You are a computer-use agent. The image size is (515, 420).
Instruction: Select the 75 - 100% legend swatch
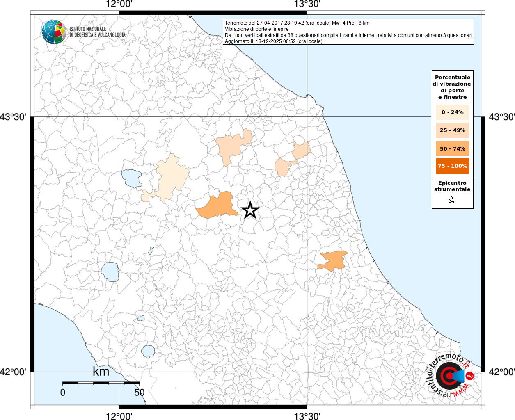453,166
